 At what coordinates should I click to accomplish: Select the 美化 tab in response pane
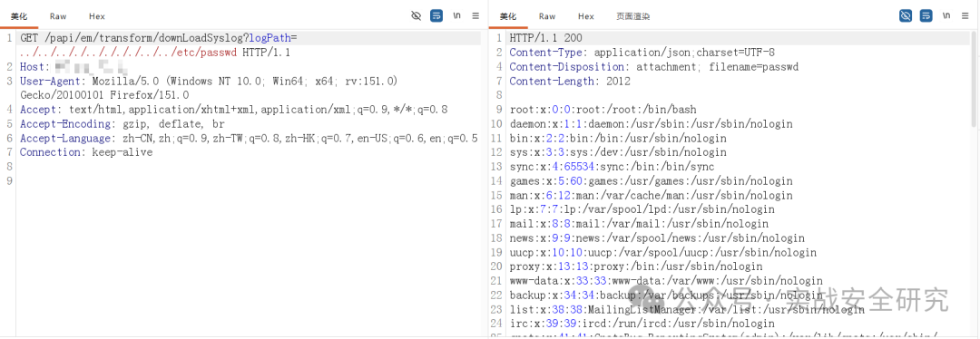508,16
